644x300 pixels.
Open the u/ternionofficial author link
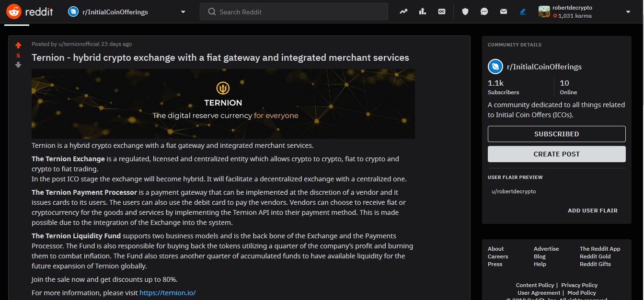[x=79, y=44]
